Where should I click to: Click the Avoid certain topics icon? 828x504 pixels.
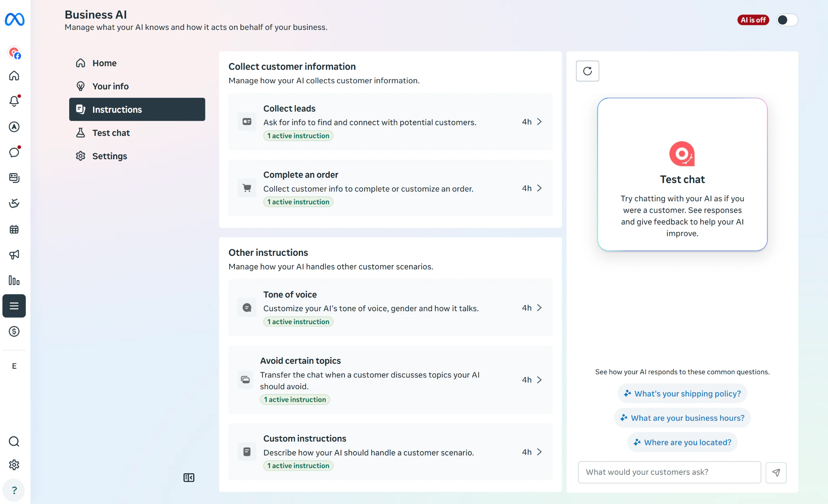[245, 380]
